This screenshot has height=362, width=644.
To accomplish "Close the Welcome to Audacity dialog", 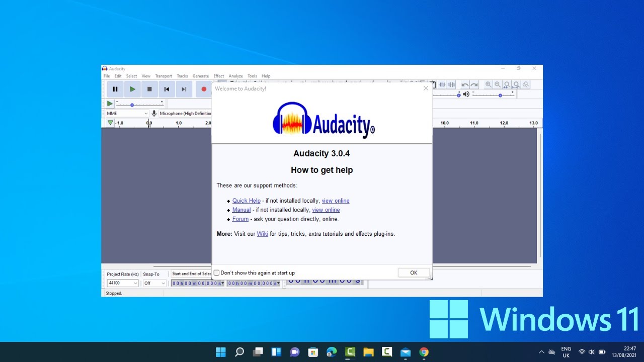I will coord(426,88).
